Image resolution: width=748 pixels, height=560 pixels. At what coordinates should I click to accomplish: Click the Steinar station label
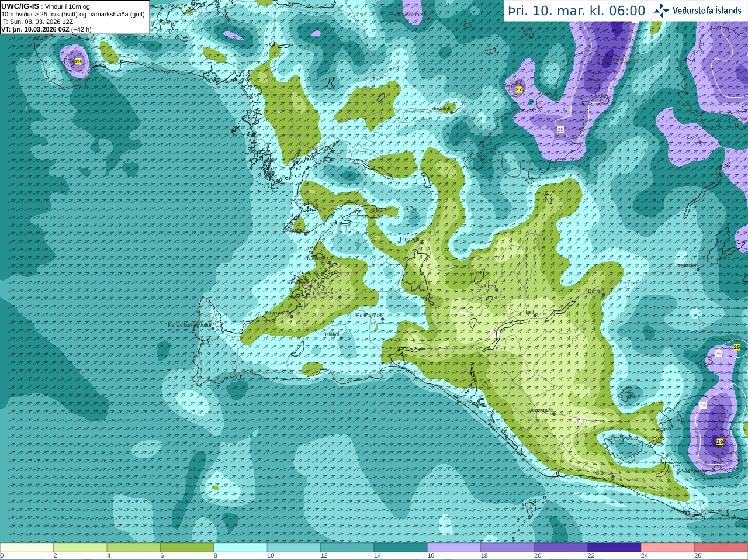(x=604, y=473)
